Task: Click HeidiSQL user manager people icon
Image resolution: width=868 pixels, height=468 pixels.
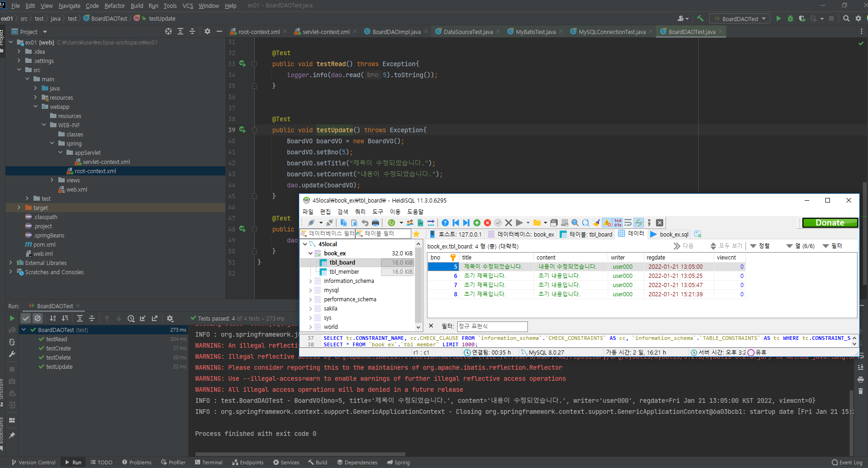Action: 409,223
